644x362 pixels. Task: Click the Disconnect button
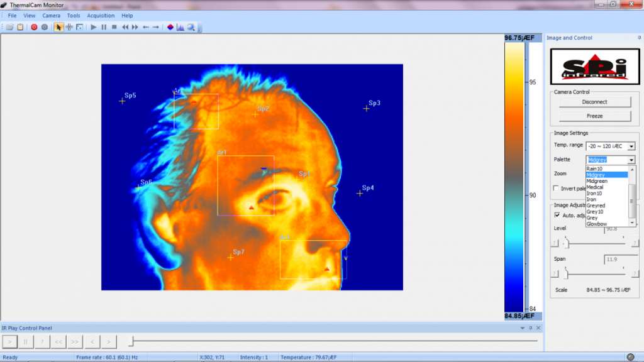point(594,102)
